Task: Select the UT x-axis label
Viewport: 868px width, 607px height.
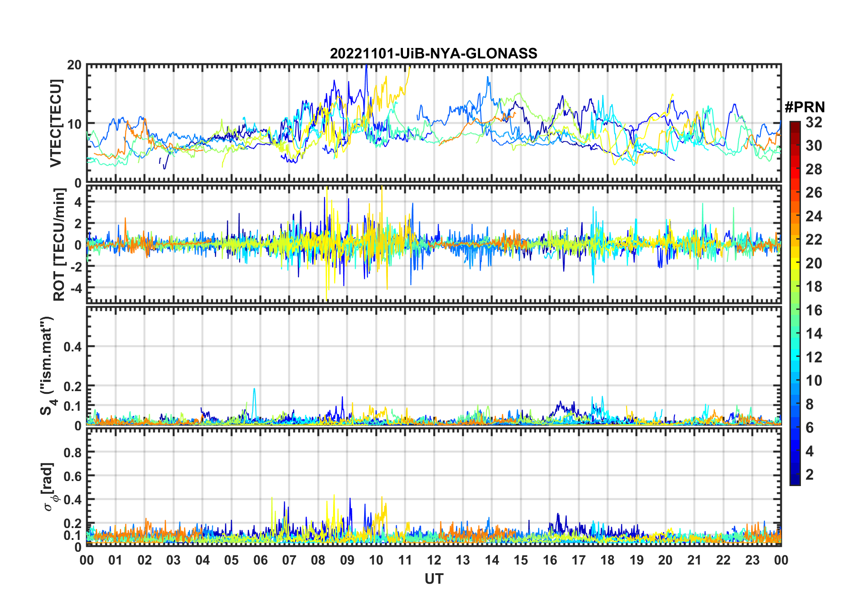Action: click(434, 579)
